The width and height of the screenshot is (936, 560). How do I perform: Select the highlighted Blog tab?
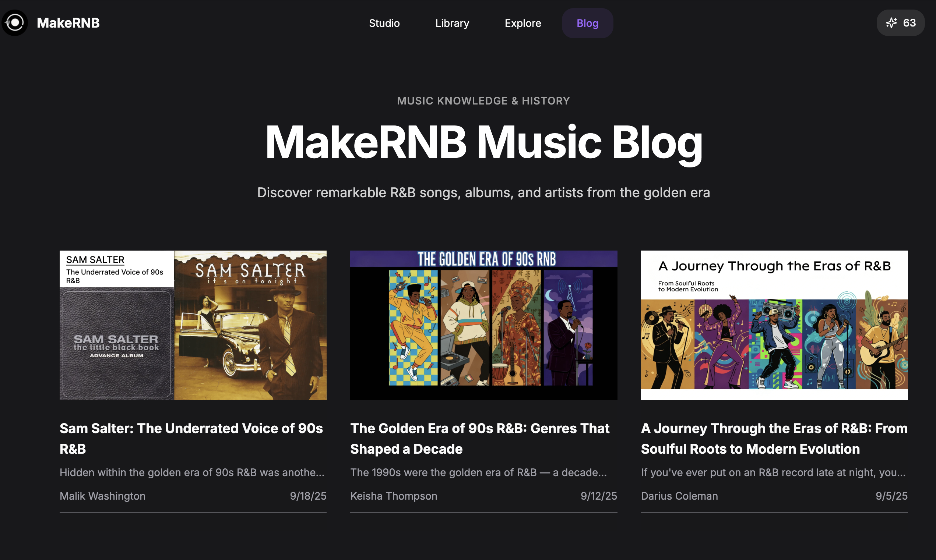tap(587, 23)
